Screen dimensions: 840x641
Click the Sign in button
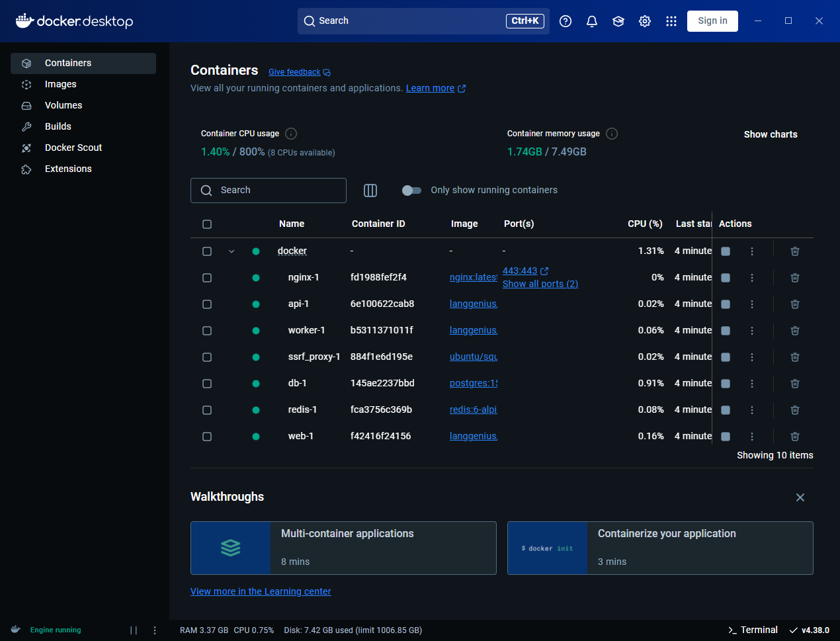point(712,21)
